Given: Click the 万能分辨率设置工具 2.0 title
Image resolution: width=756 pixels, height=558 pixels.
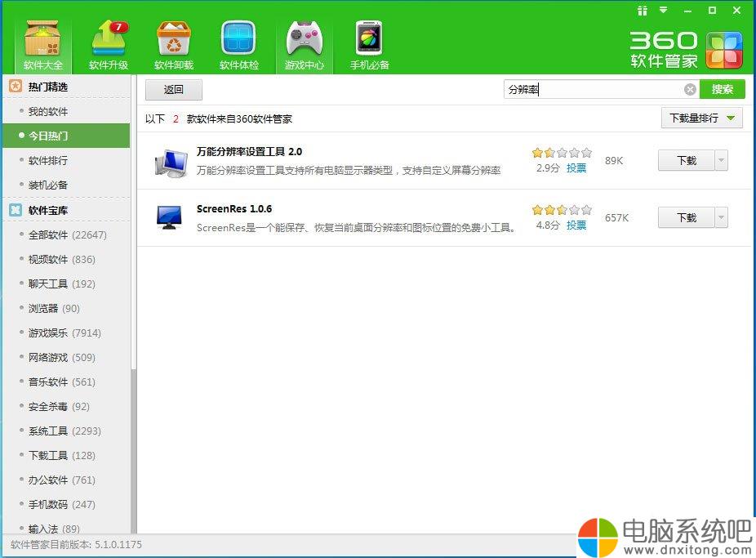Looking at the screenshot, I should [x=249, y=151].
